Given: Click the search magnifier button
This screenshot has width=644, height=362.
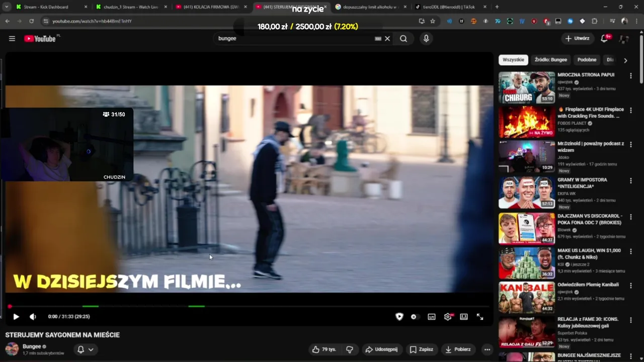Looking at the screenshot, I should [404, 39].
